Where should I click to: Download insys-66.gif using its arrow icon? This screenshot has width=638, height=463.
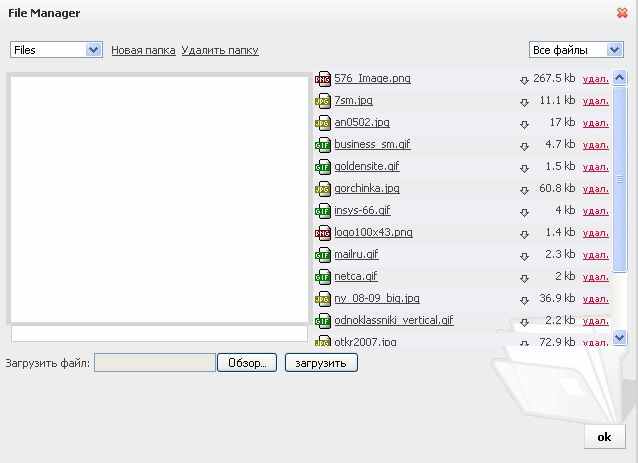click(524, 212)
